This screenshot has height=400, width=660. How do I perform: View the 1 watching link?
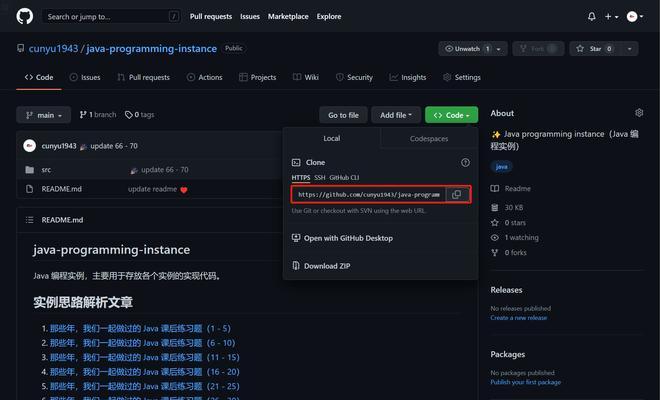515,237
